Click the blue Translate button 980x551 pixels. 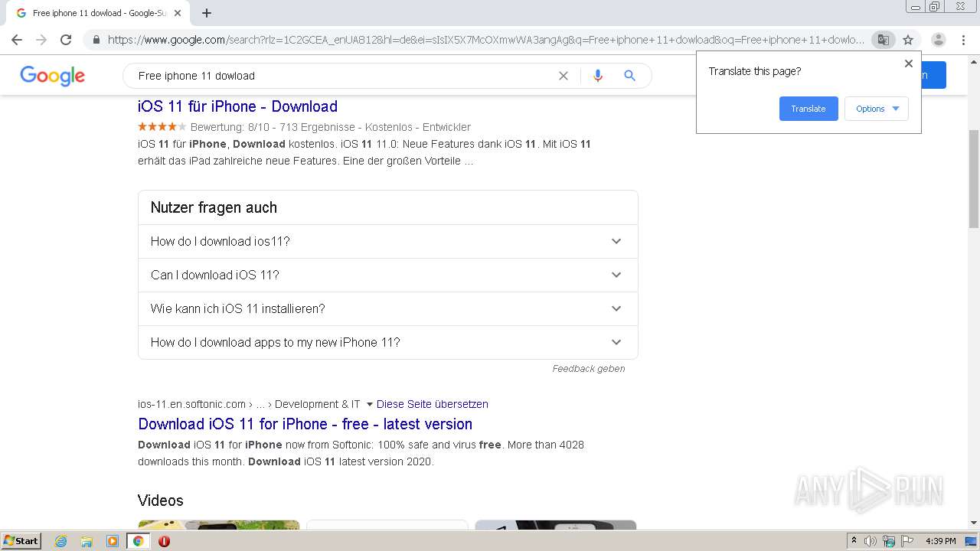pyautogui.click(x=808, y=109)
